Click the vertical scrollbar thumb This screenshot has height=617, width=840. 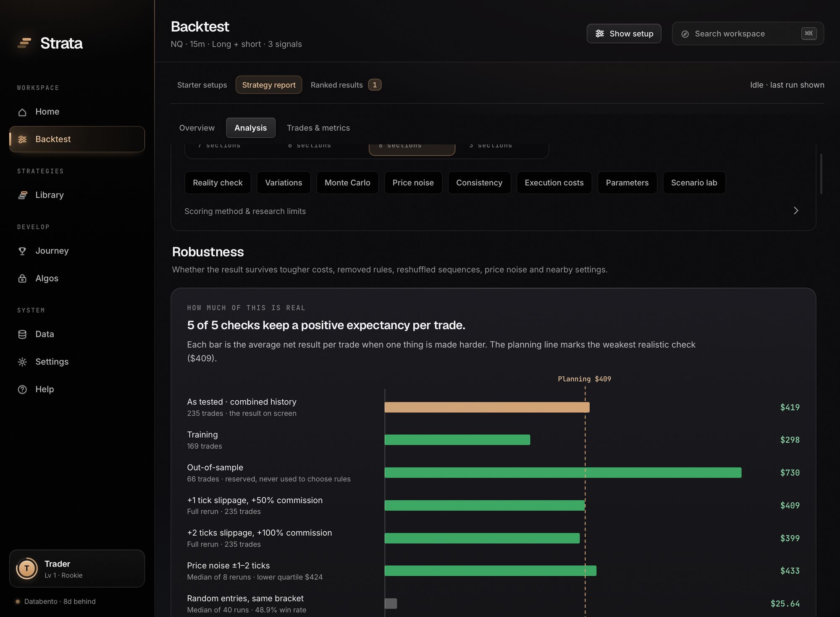tap(821, 174)
